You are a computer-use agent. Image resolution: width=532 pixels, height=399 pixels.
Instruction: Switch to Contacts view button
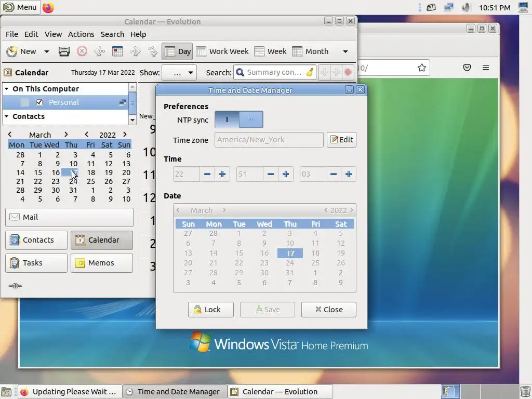(36, 240)
